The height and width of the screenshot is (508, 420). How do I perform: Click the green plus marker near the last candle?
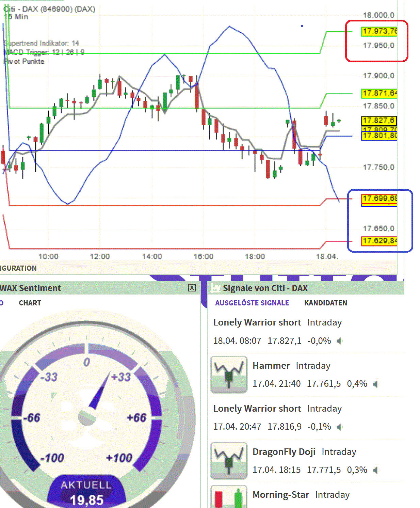(x=339, y=120)
